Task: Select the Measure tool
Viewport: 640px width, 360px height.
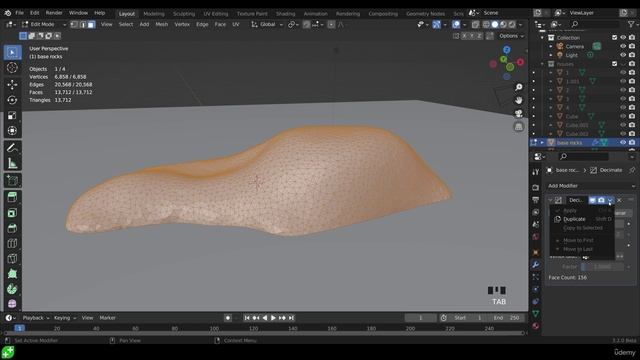Action: pyautogui.click(x=12, y=163)
